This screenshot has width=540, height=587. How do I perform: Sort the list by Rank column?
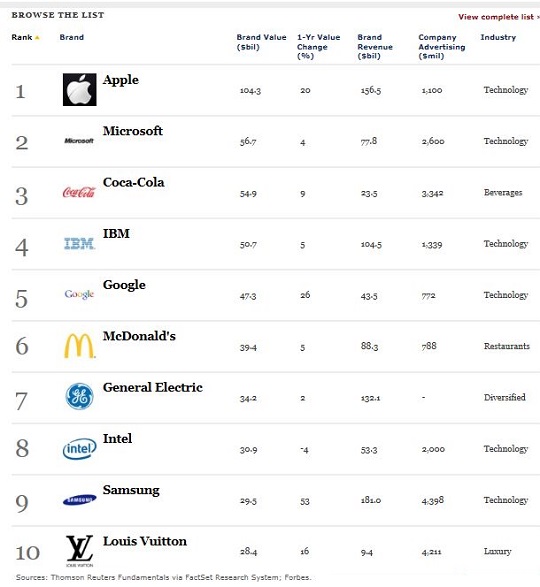[22, 37]
